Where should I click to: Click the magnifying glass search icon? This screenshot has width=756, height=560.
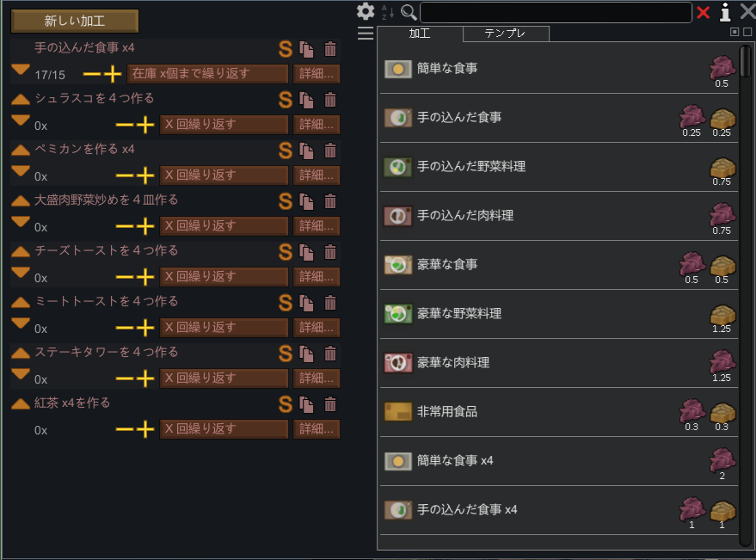pyautogui.click(x=409, y=12)
